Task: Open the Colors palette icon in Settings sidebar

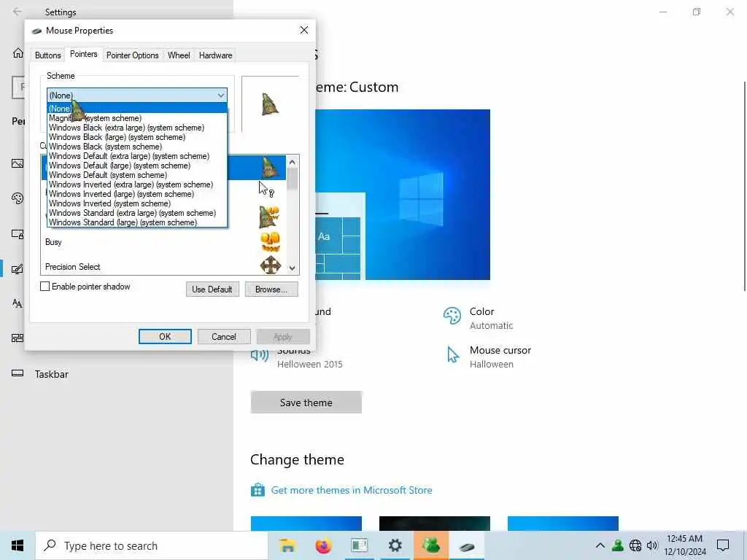Action: click(18, 198)
